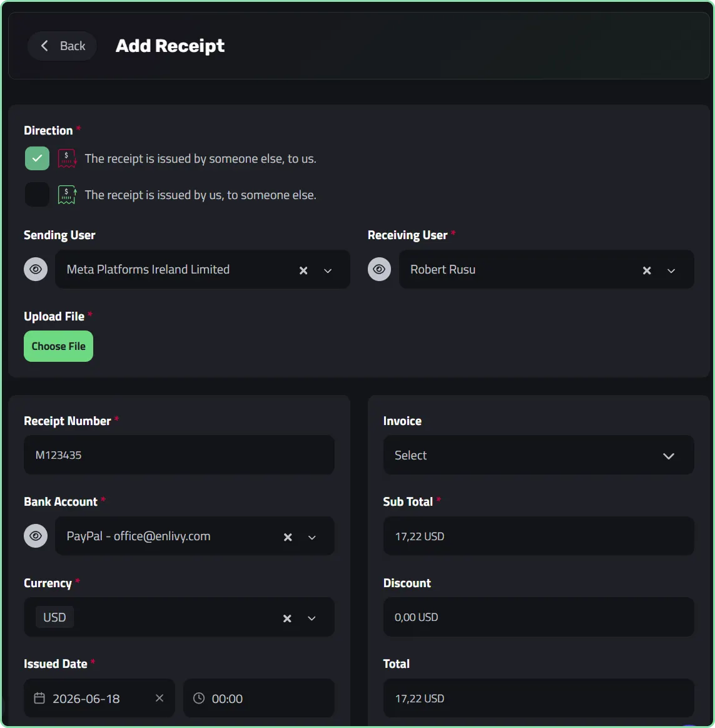Expand the Sending User dropdown arrow

coord(328,270)
